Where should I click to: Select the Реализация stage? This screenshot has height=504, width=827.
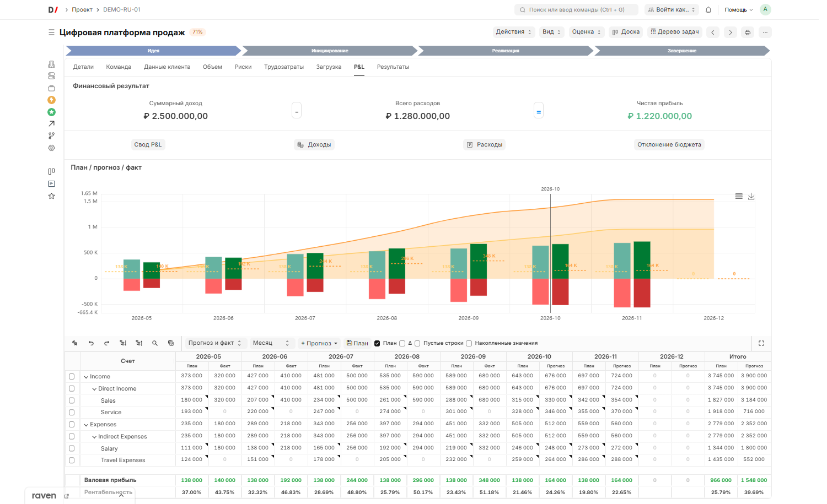tap(506, 51)
